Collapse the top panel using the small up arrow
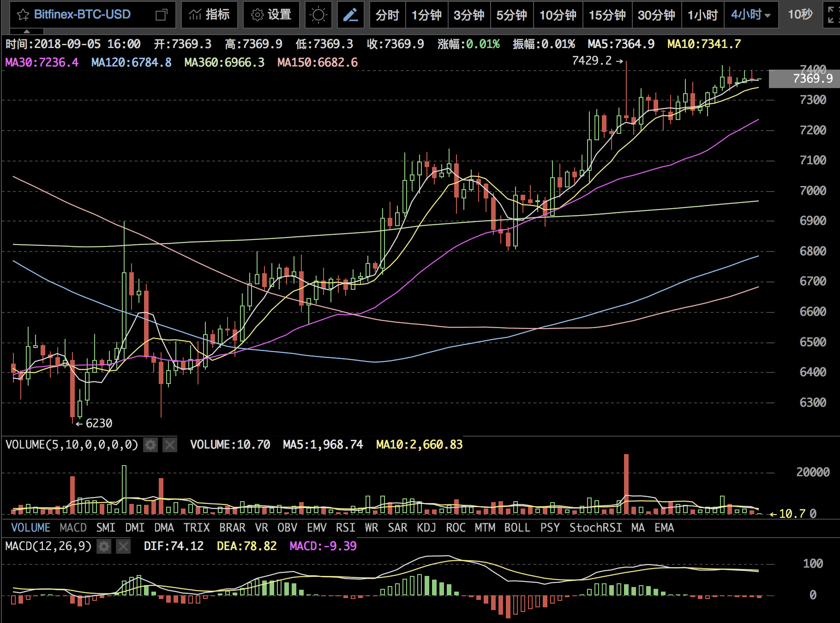 [x=27, y=31]
